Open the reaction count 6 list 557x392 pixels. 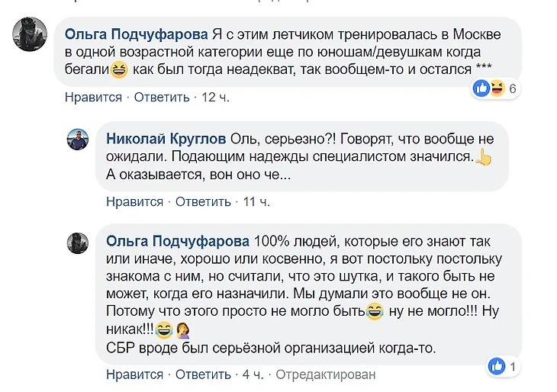513,89
